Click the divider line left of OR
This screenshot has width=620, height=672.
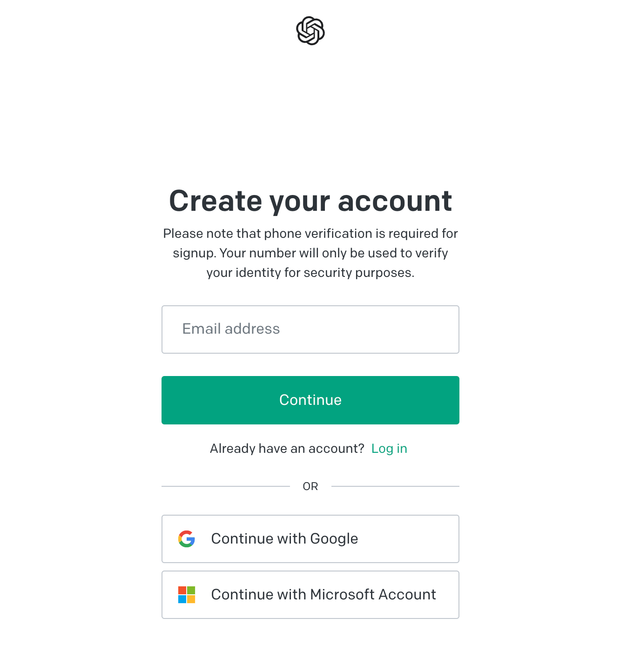point(226,486)
